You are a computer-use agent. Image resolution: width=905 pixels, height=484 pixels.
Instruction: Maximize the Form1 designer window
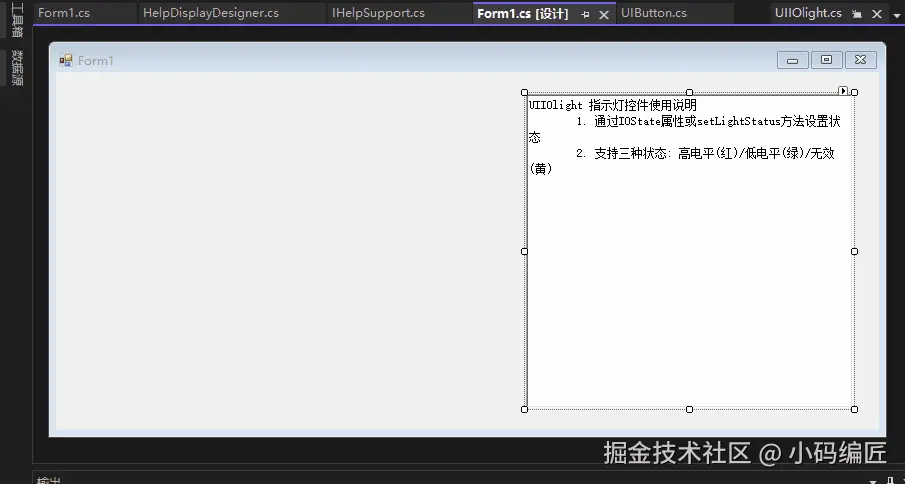[827, 60]
